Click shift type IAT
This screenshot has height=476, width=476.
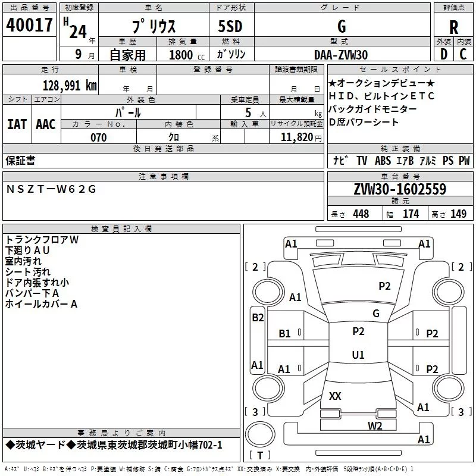pos(17,124)
